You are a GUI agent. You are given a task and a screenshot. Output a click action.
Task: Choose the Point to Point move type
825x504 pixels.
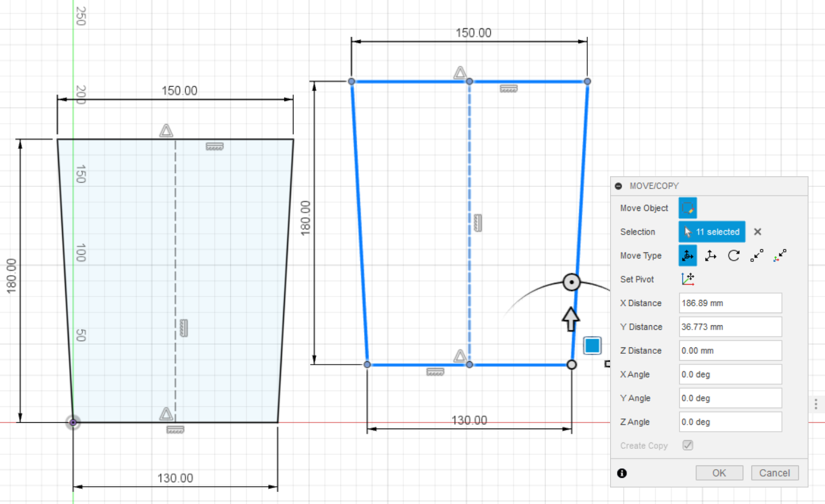757,255
